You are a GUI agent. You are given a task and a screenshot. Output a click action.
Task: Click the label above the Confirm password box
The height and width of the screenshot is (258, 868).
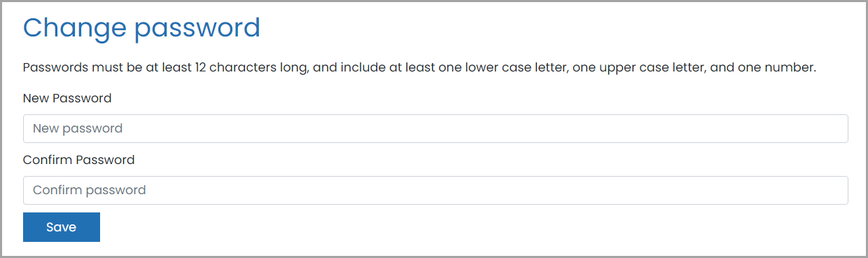(78, 160)
